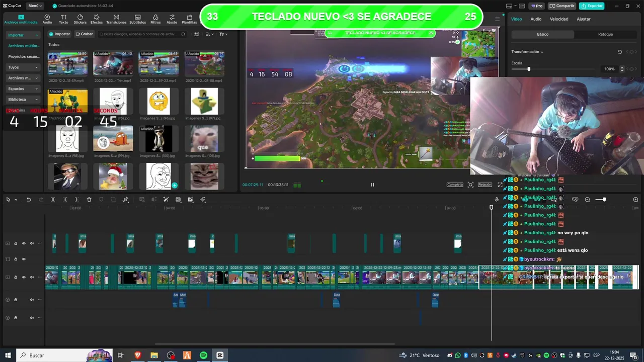
Task: Switch to the Efectos tab
Action: (x=97, y=19)
